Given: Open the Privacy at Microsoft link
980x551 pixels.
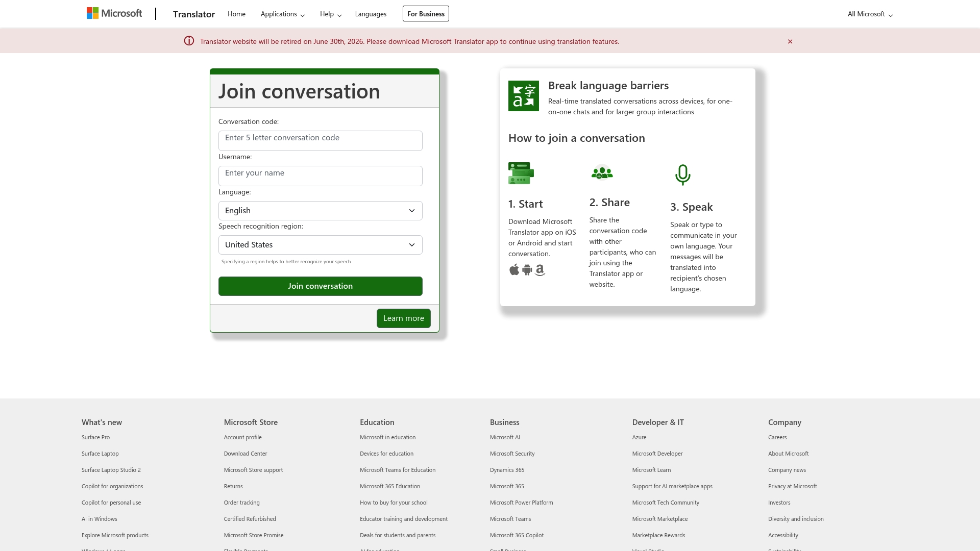Looking at the screenshot, I should coord(792,486).
